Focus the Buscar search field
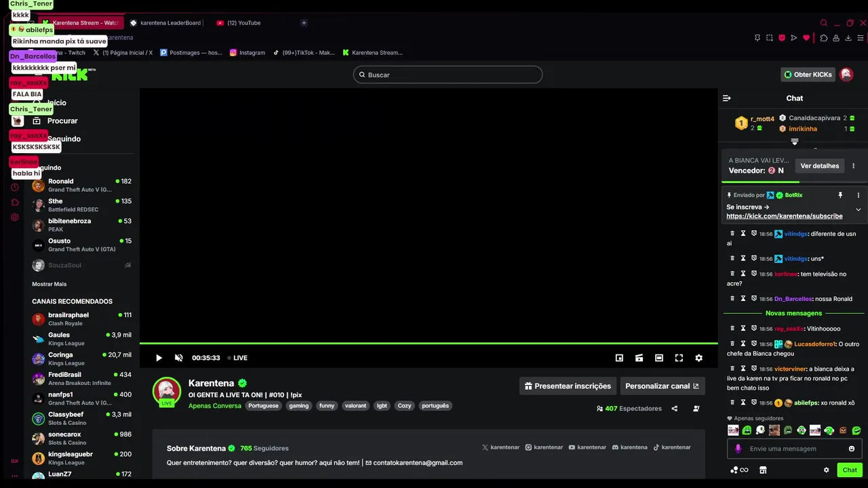Image resolution: width=868 pixels, height=488 pixels. (x=448, y=75)
